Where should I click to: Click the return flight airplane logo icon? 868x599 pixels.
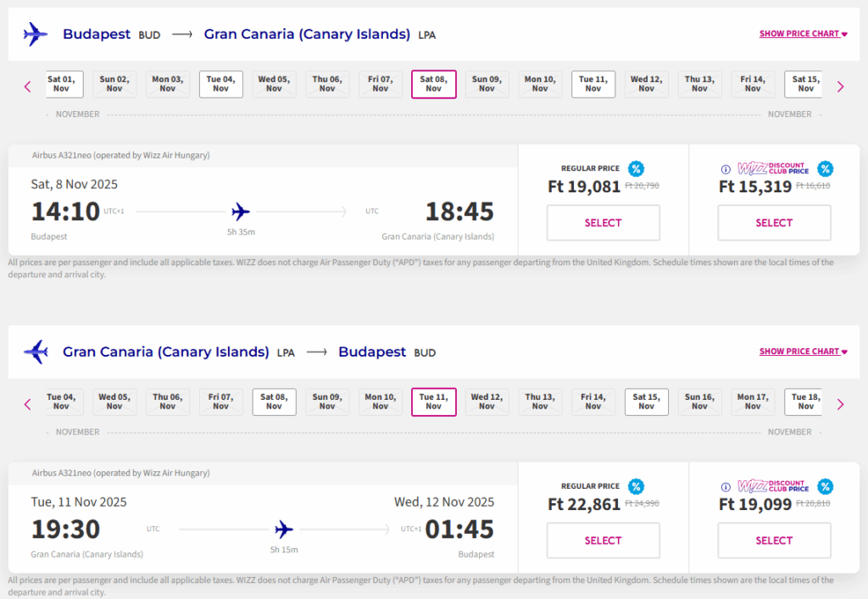pos(36,352)
